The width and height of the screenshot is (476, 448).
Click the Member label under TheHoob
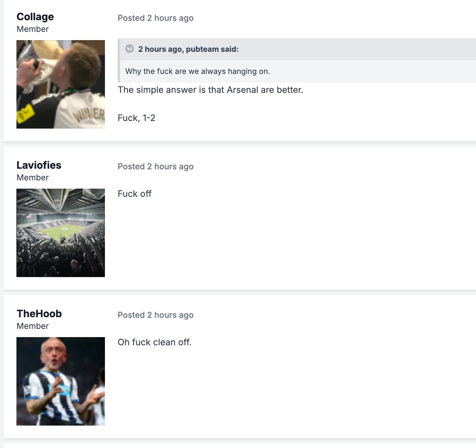(33, 326)
